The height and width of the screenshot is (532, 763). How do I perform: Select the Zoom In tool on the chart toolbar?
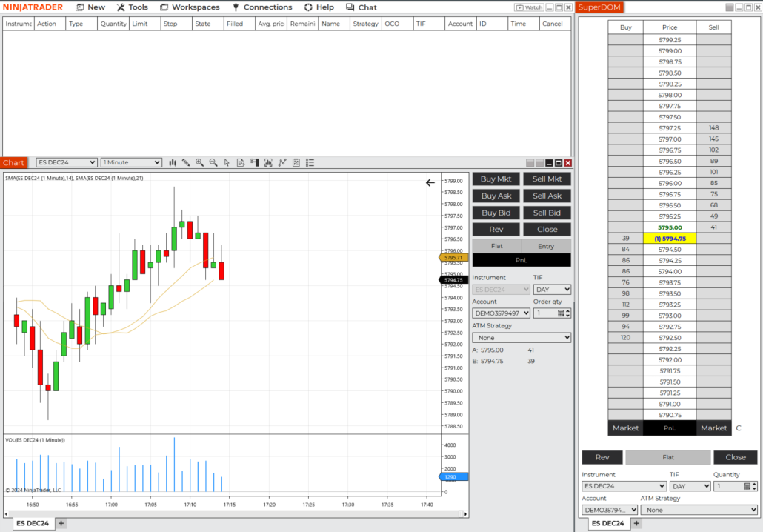click(x=200, y=162)
